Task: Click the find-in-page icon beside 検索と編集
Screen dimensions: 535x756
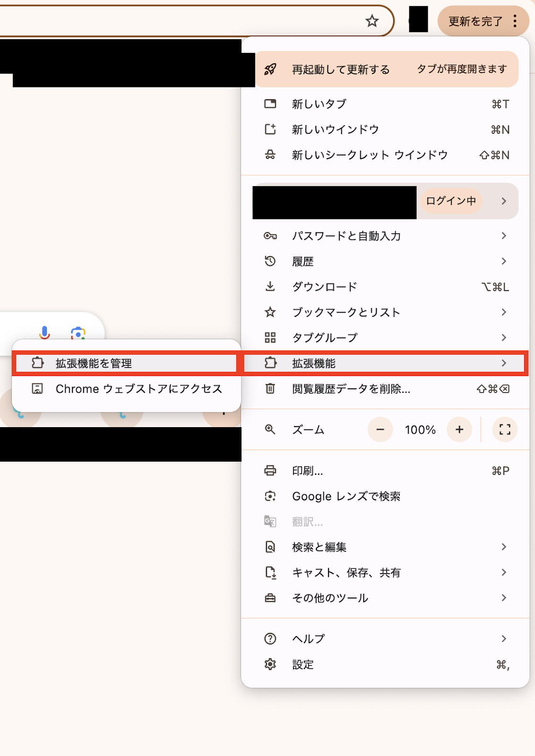Action: 270,547
